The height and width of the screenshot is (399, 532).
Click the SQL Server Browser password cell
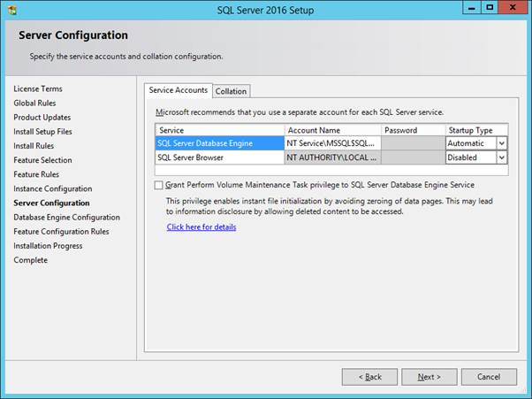tap(414, 157)
